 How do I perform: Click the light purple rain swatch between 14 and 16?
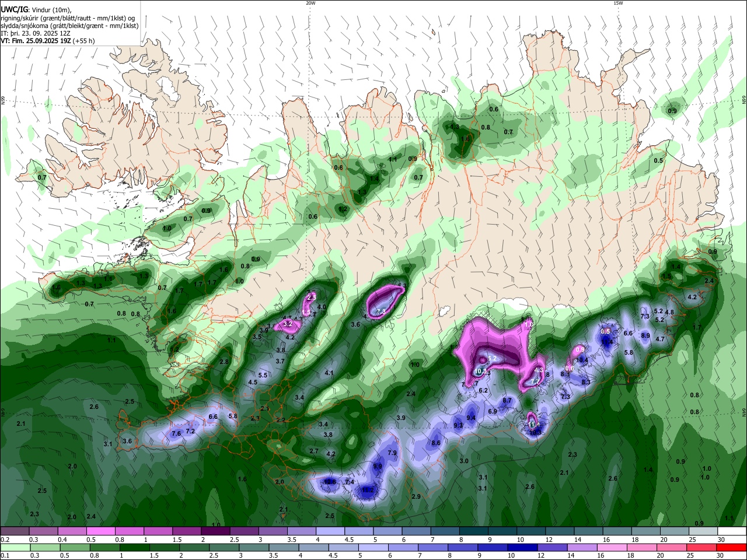pyautogui.click(x=581, y=547)
